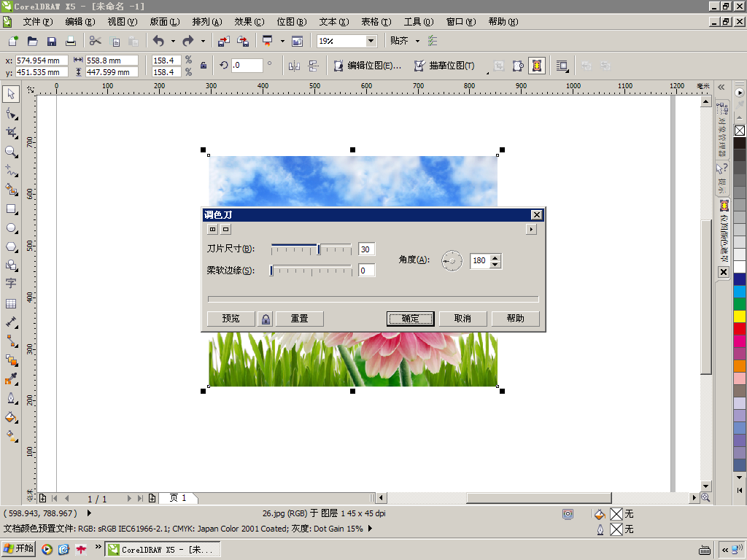Expand the dialog flyout arrow
The height and width of the screenshot is (560, 747).
(x=531, y=229)
